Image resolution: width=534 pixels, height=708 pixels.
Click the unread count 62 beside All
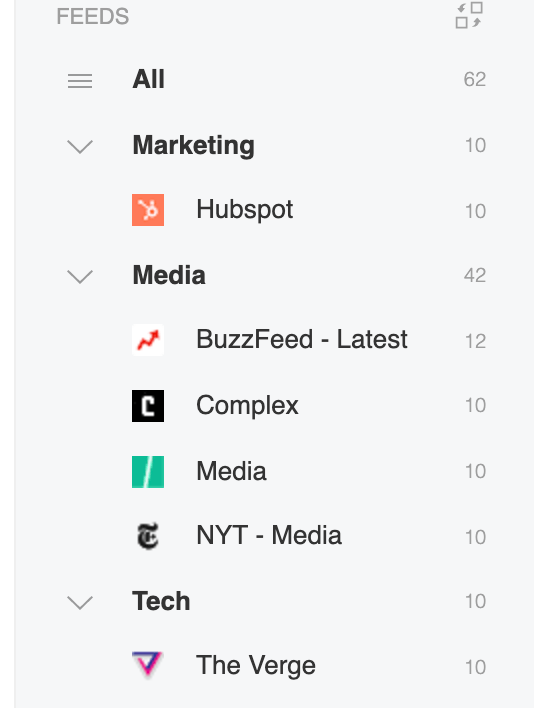[475, 79]
